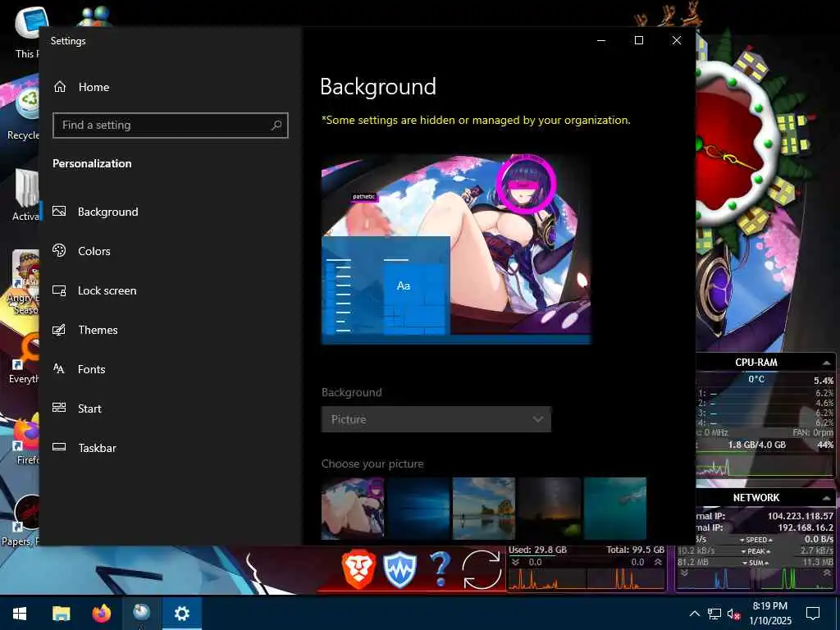Launch Firefox from the taskbar
The image size is (840, 630).
click(x=101, y=614)
